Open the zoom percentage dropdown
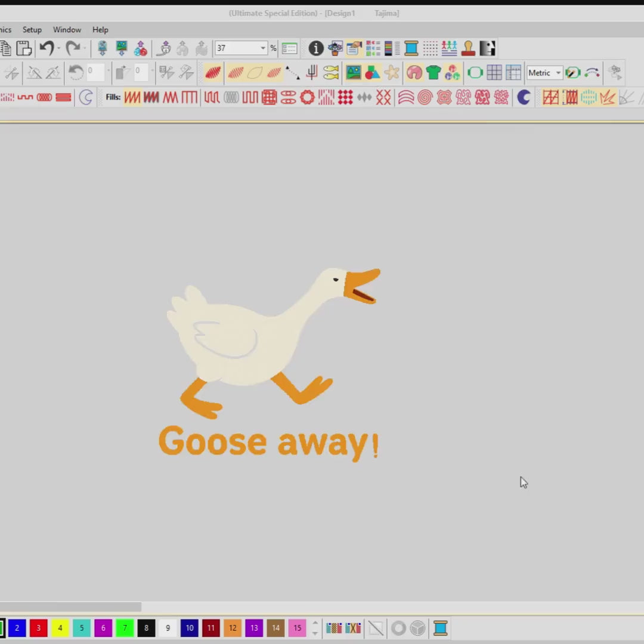Viewport: 644px width, 644px height. click(262, 48)
